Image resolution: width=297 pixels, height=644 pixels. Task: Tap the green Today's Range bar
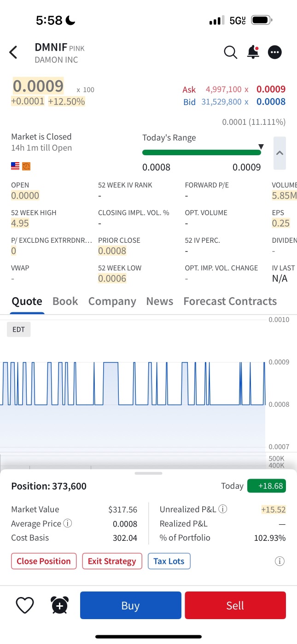[202, 152]
